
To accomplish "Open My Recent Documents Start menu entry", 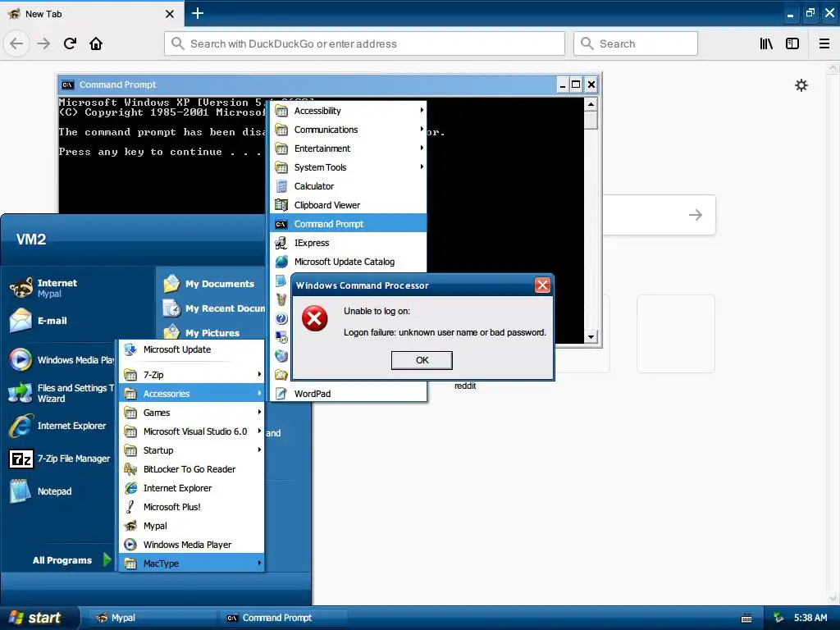I will pyautogui.click(x=212, y=308).
